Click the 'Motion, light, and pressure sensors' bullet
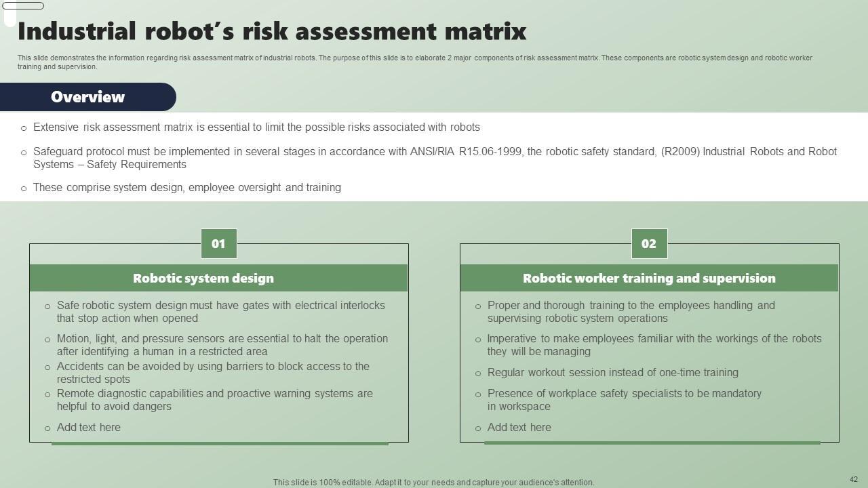 coord(222,345)
